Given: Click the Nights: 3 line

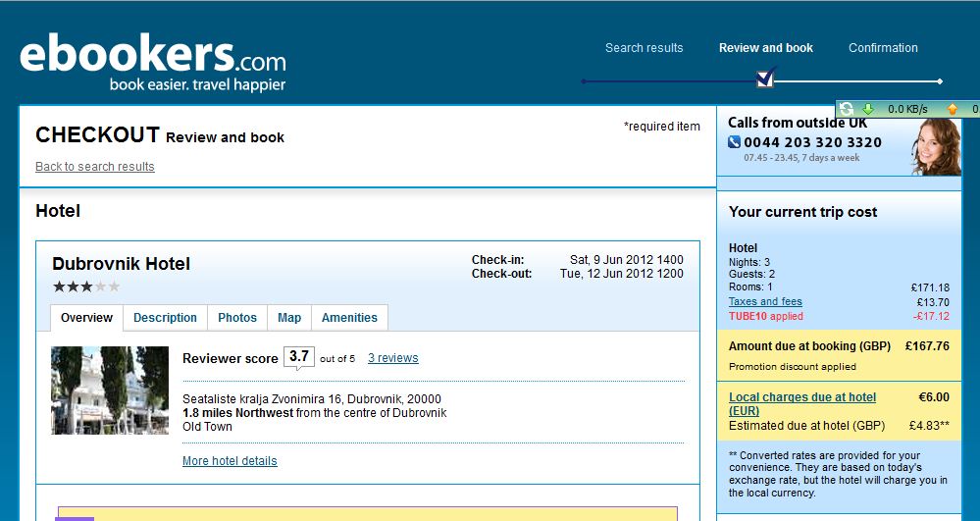Looking at the screenshot, I should pyautogui.click(x=748, y=262).
